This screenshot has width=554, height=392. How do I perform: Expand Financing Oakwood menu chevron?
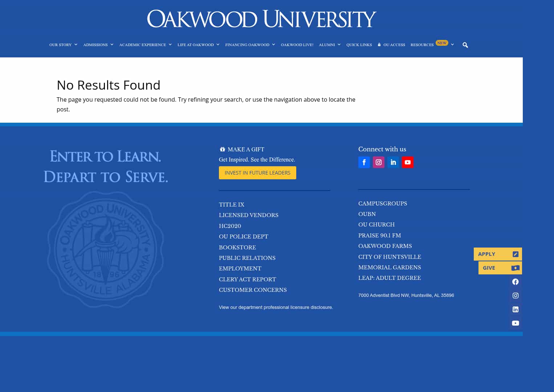click(x=273, y=45)
